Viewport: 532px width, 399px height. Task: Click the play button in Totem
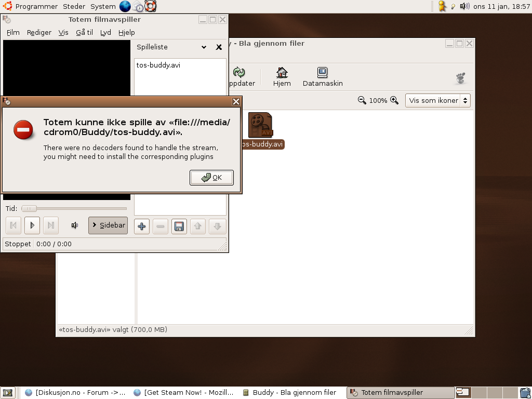tap(32, 225)
